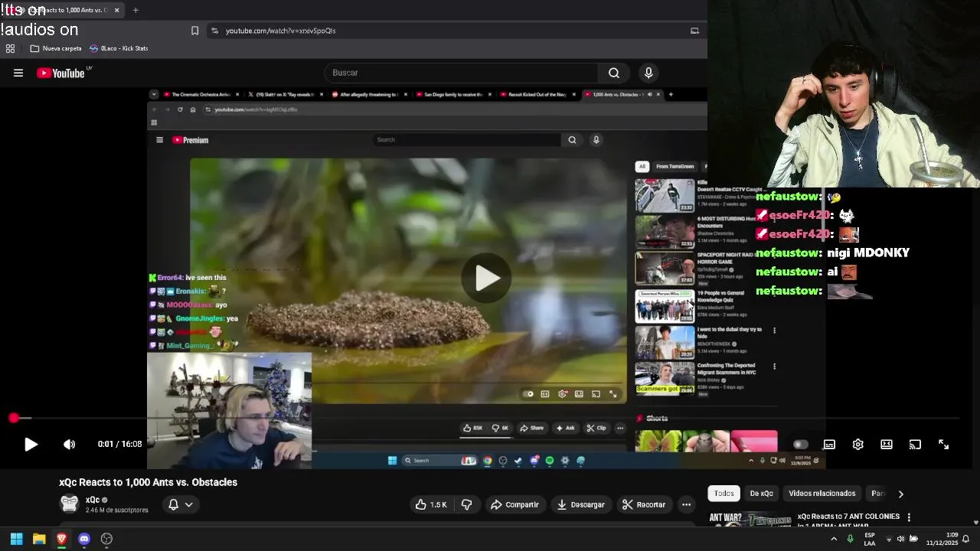Click the Compartir share button
Image resolution: width=980 pixels, height=551 pixels.
[514, 504]
